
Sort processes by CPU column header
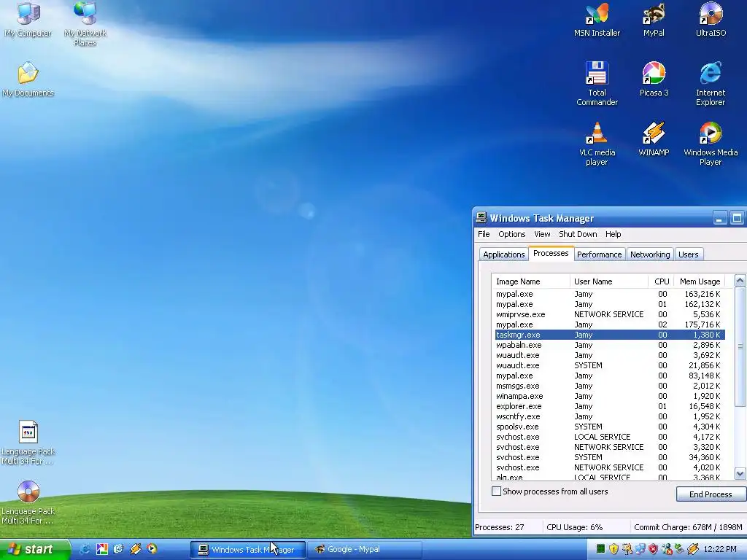click(x=662, y=281)
